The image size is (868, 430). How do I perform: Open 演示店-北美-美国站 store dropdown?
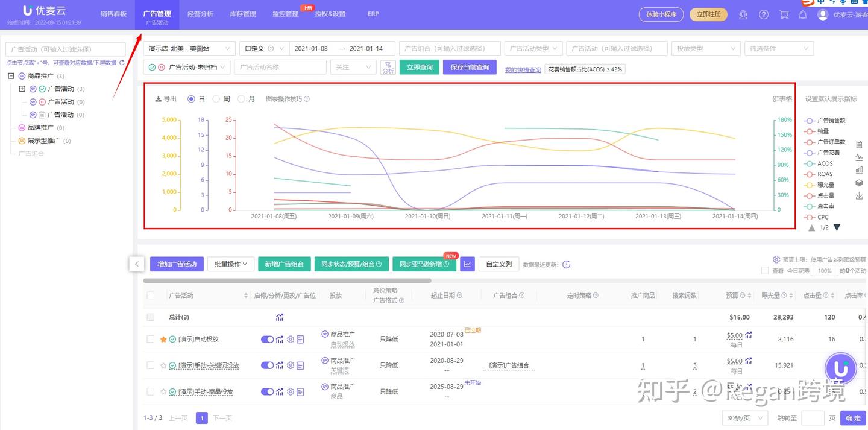tap(189, 48)
